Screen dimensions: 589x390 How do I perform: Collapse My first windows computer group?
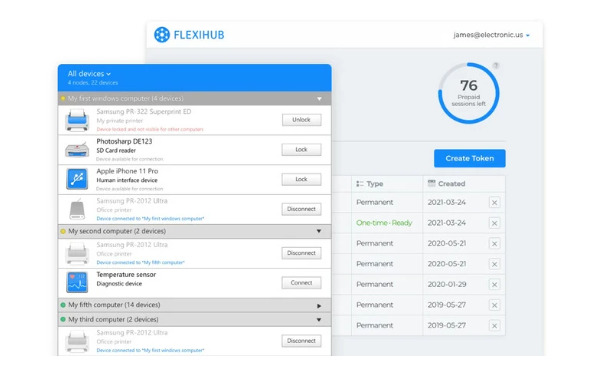tap(319, 99)
